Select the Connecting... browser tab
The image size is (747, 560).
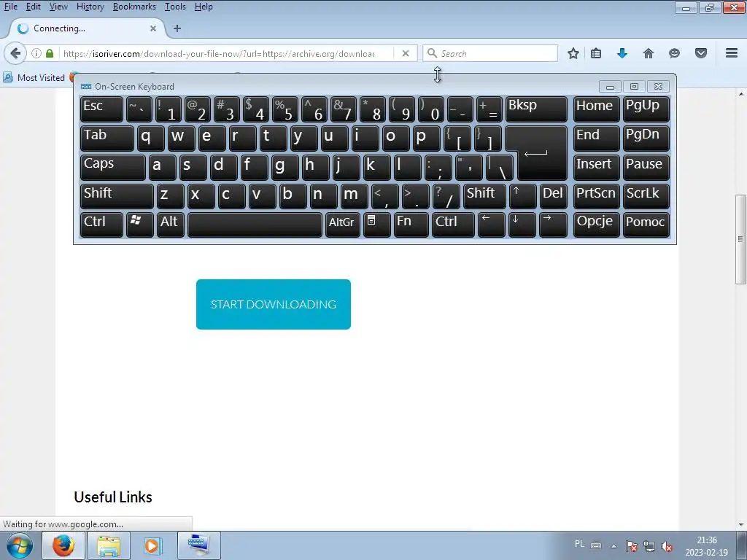point(88,28)
